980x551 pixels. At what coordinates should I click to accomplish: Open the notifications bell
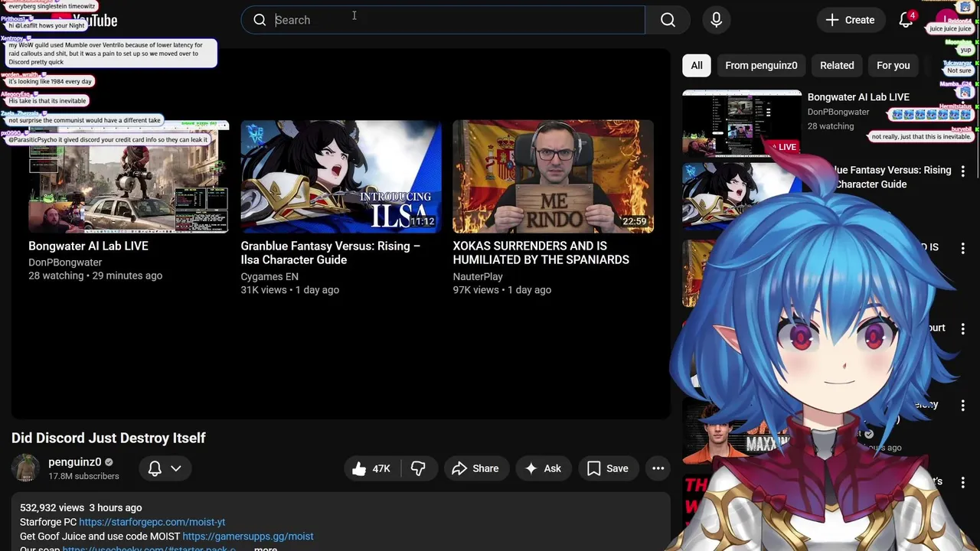(906, 20)
